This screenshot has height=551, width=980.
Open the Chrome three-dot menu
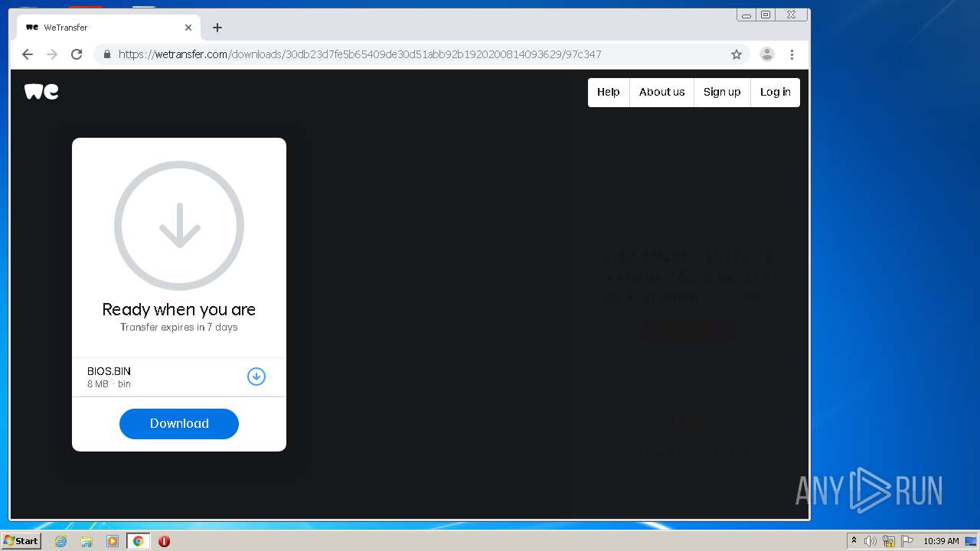click(x=792, y=54)
